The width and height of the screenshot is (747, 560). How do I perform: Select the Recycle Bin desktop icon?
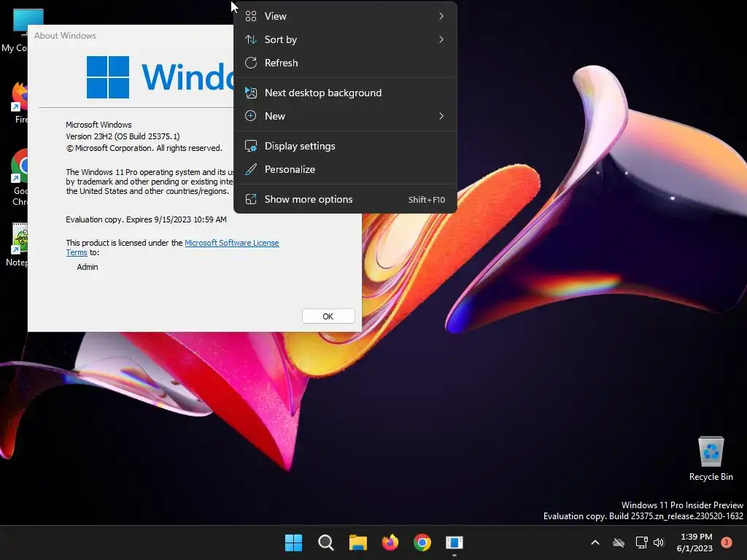point(711,459)
